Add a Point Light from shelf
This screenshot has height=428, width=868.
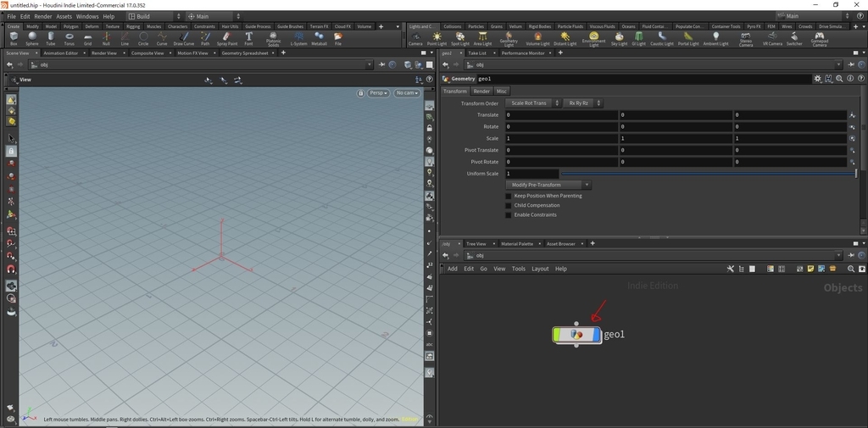(x=437, y=38)
